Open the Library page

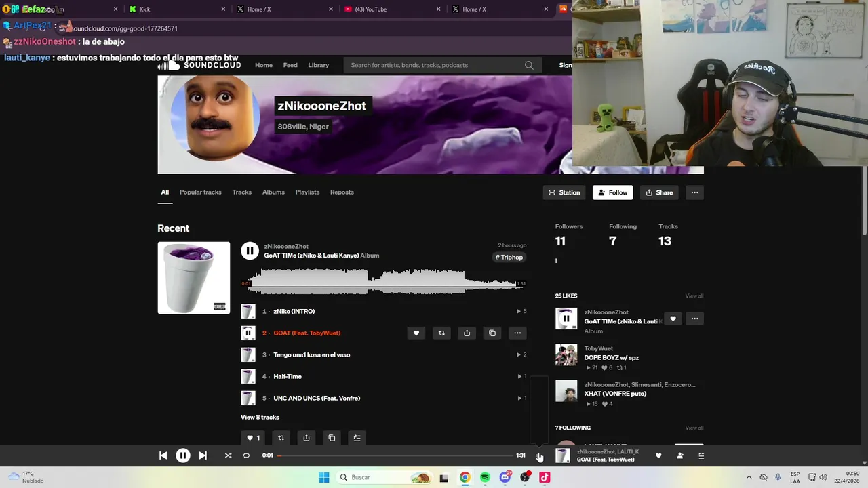(x=319, y=65)
